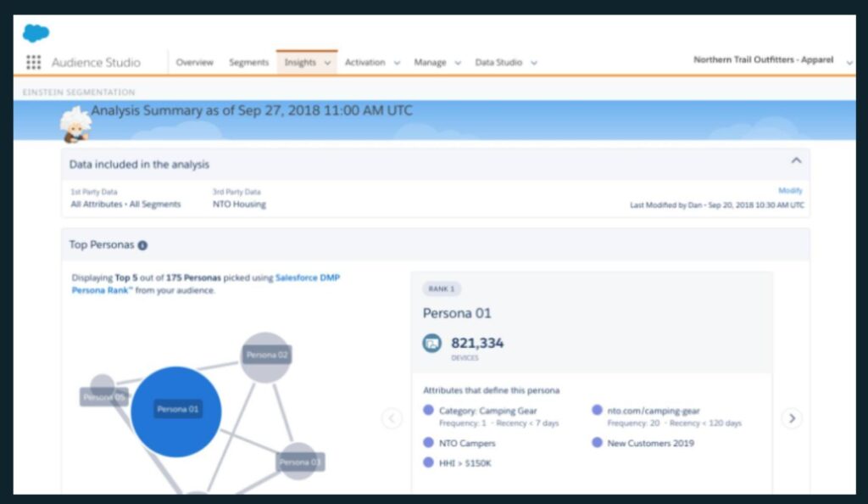
Task: Select the Persona 01 bubble
Action: tap(176, 412)
